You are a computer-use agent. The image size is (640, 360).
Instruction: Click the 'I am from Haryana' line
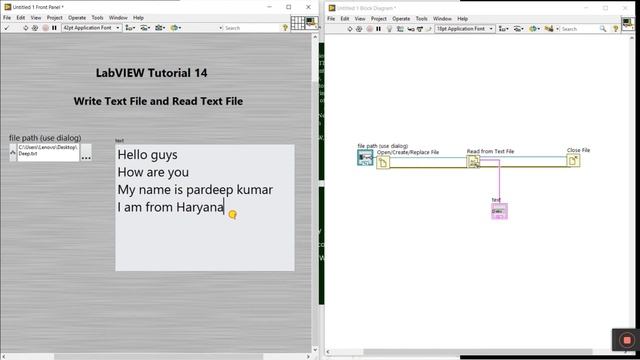click(x=171, y=207)
